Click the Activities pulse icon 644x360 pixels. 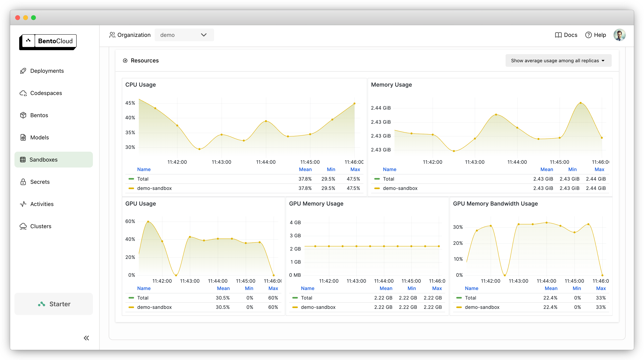[23, 204]
